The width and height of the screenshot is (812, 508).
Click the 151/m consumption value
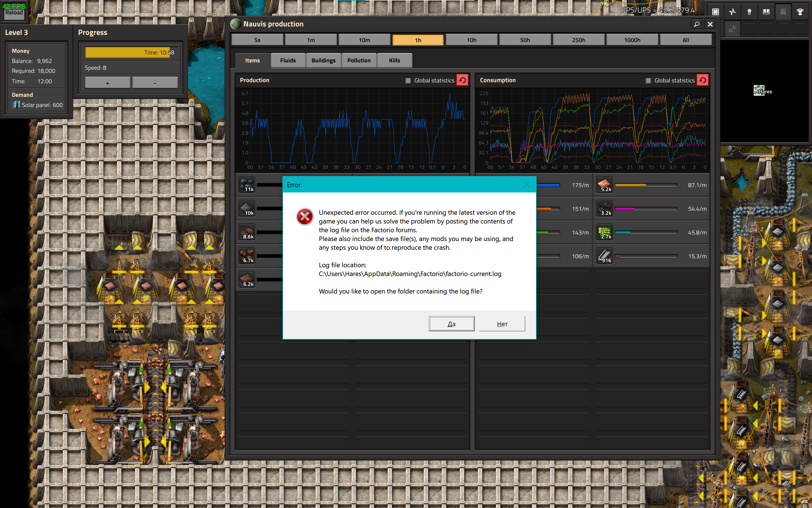(x=580, y=209)
